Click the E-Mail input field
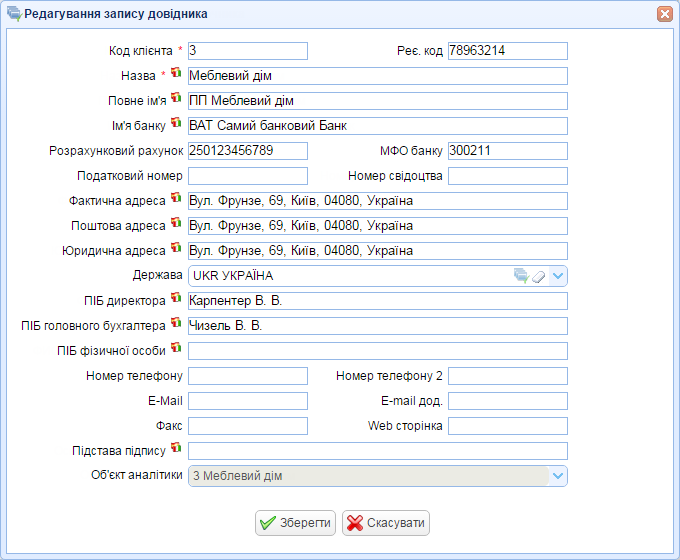 pos(248,401)
